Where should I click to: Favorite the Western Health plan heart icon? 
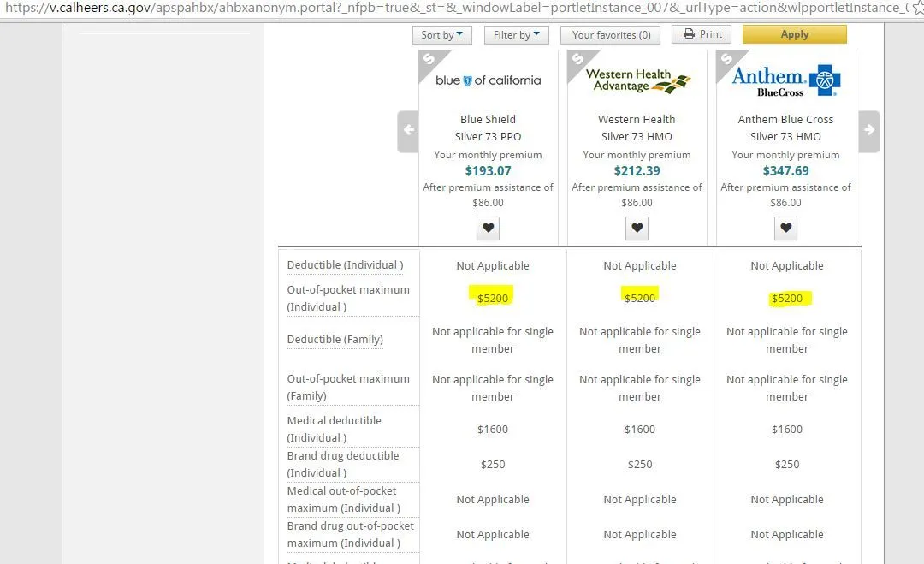click(637, 229)
